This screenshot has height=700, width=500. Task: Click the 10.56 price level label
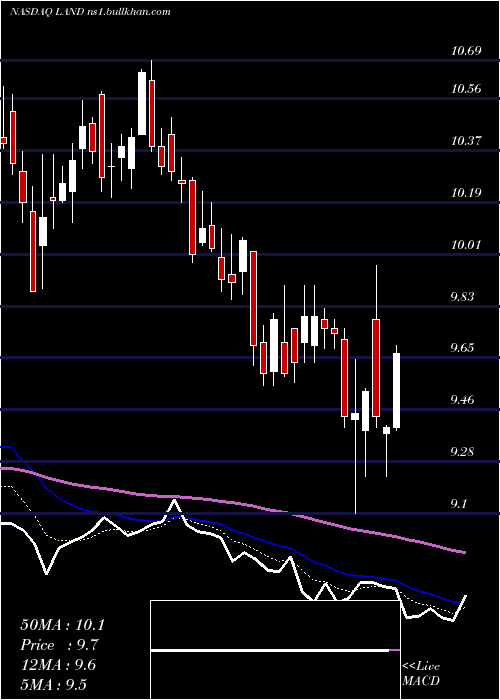click(x=467, y=88)
